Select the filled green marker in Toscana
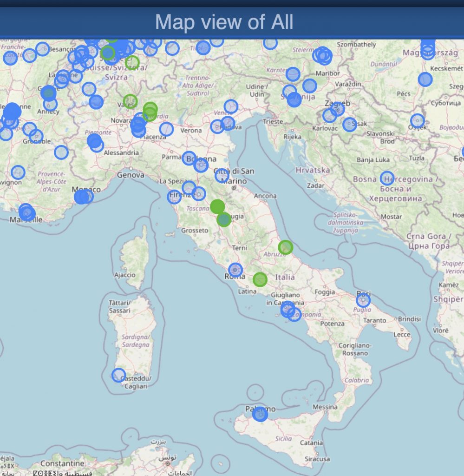464x476 pixels. 217,206
